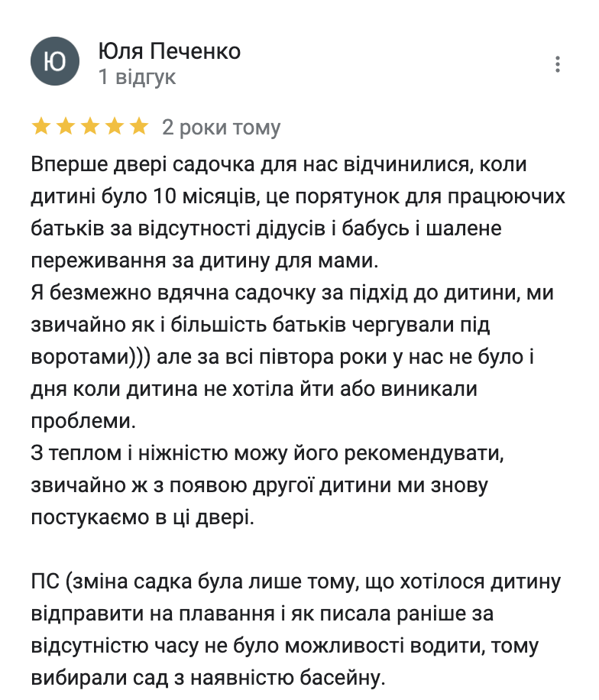Click the fifth rating star

(x=139, y=126)
